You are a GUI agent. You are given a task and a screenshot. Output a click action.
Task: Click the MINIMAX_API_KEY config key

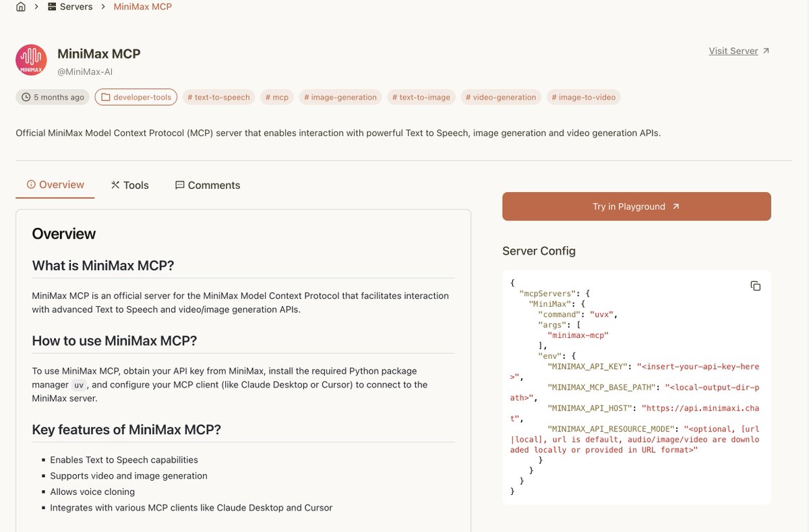pos(589,367)
